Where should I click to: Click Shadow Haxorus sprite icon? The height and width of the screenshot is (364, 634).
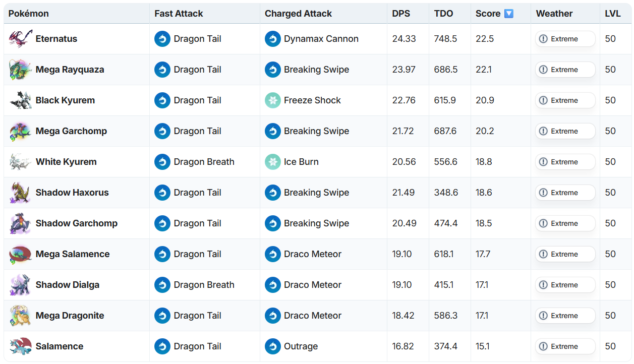pyautogui.click(x=21, y=193)
